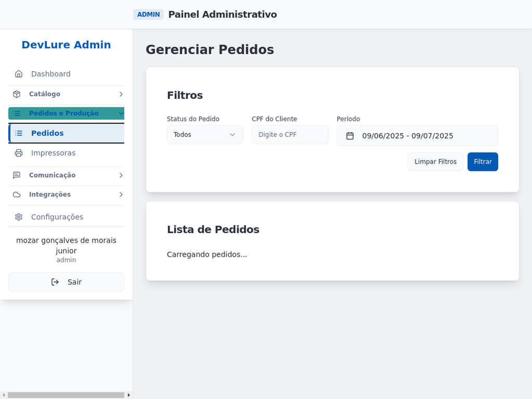Expand the Integrações section chevron
The height and width of the screenshot is (399, 532).
(121, 194)
